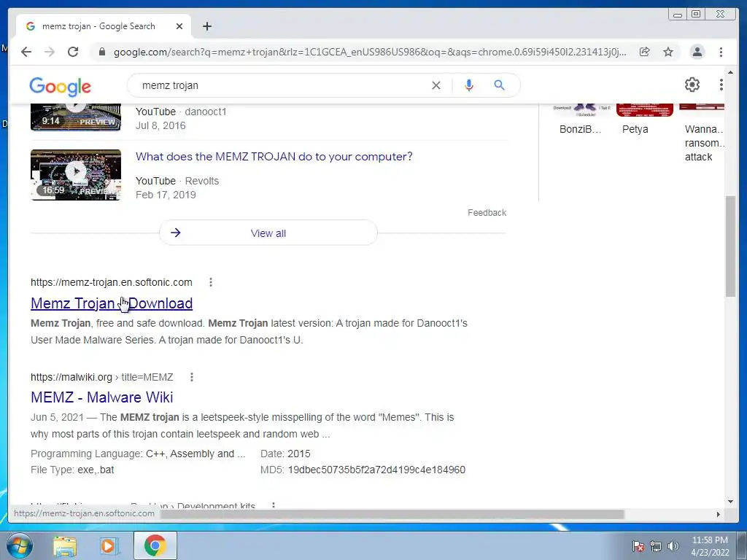Bookmark this page with the star
The width and height of the screenshot is (747, 560).
(668, 52)
